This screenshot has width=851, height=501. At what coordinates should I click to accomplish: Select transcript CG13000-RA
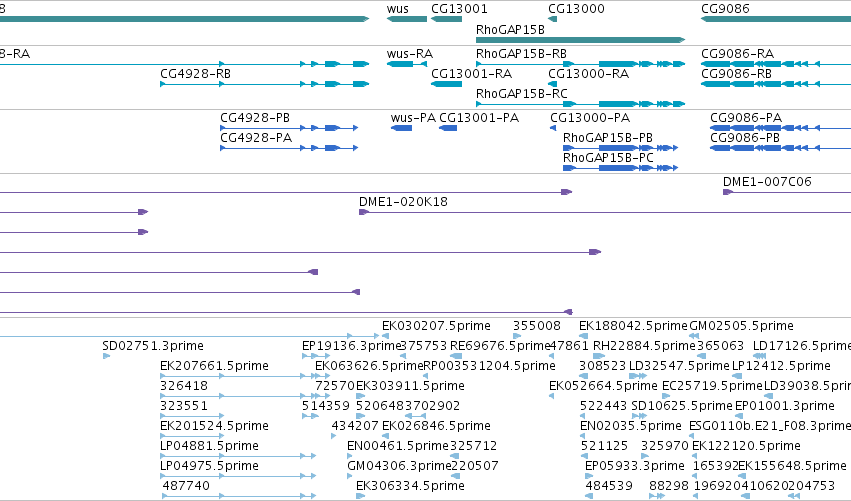pyautogui.click(x=588, y=74)
